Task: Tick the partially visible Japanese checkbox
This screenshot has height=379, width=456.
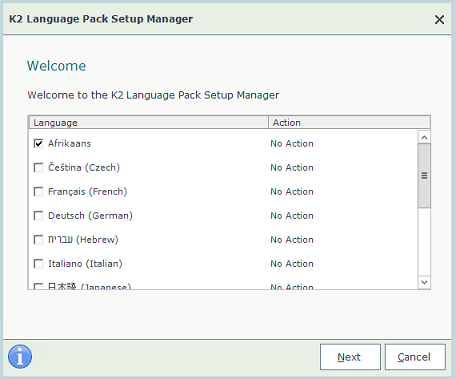Action: tap(38, 286)
